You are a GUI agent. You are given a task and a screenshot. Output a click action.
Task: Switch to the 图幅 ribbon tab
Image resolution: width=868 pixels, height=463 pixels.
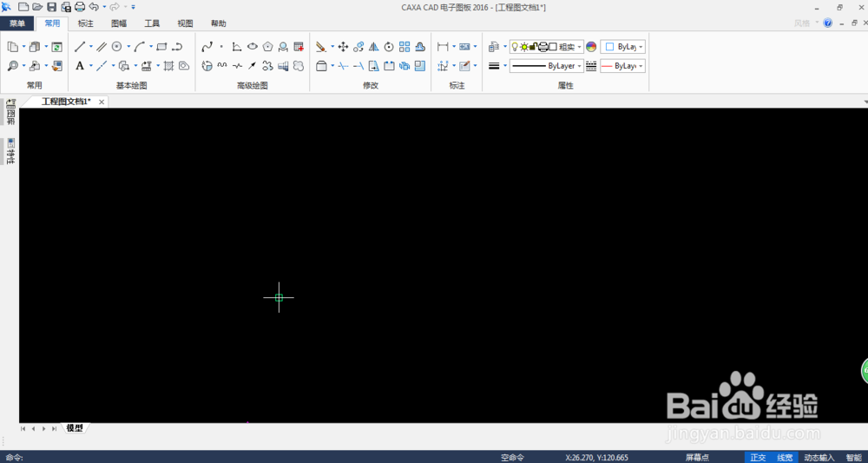pos(119,23)
